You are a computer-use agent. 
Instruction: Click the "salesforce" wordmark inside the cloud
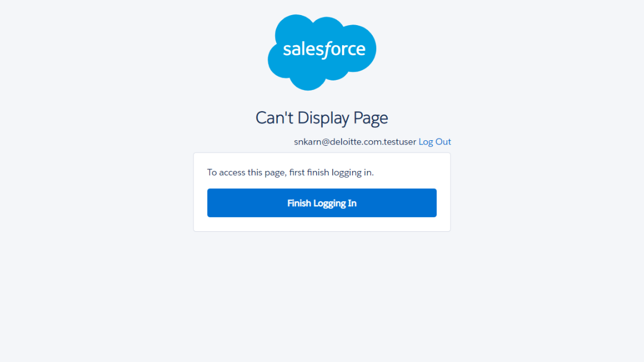324,50
